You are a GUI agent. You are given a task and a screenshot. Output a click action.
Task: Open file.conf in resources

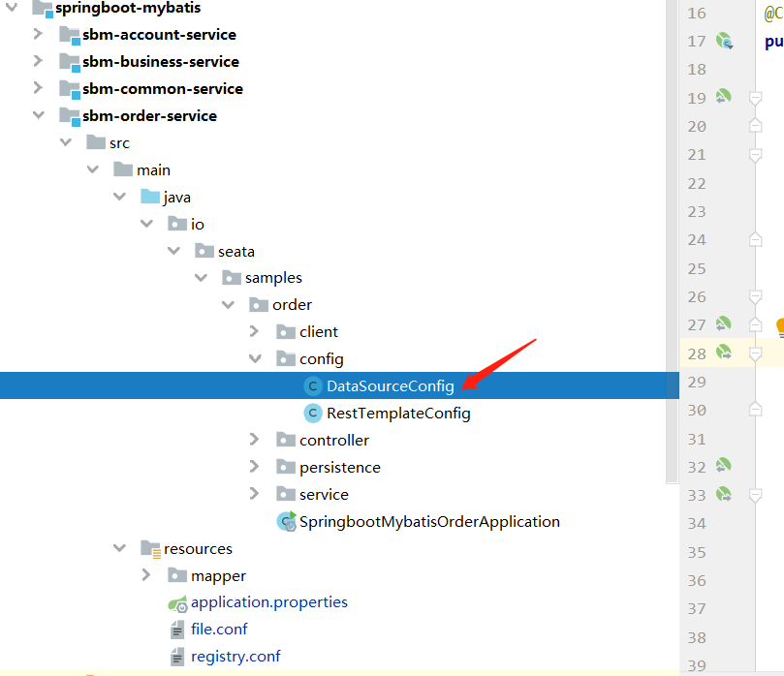coord(219,630)
